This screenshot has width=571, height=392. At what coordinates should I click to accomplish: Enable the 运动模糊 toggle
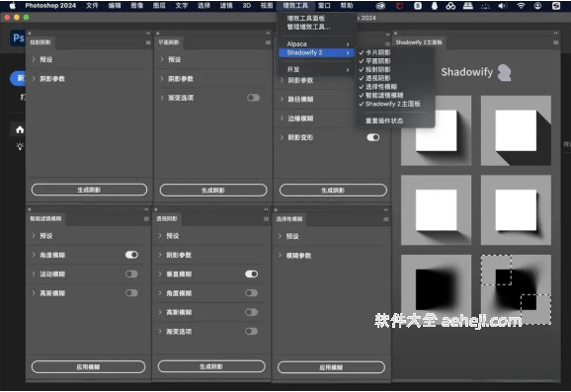[131, 274]
